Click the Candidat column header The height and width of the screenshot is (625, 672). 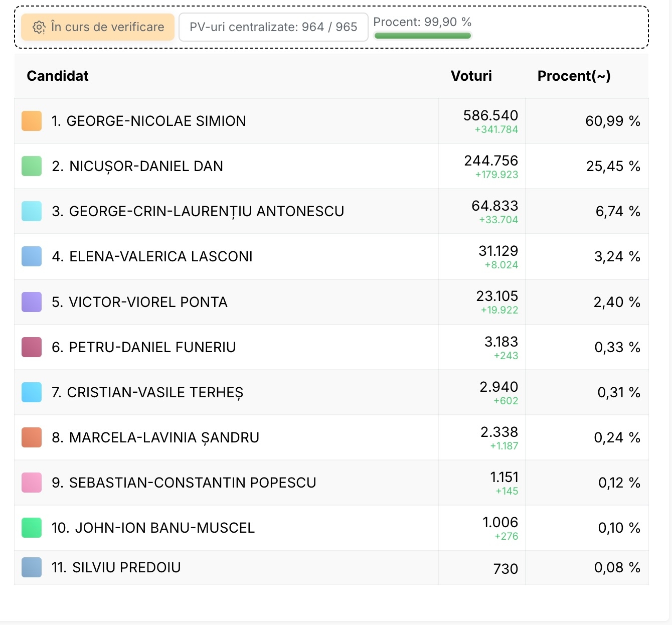click(x=58, y=76)
